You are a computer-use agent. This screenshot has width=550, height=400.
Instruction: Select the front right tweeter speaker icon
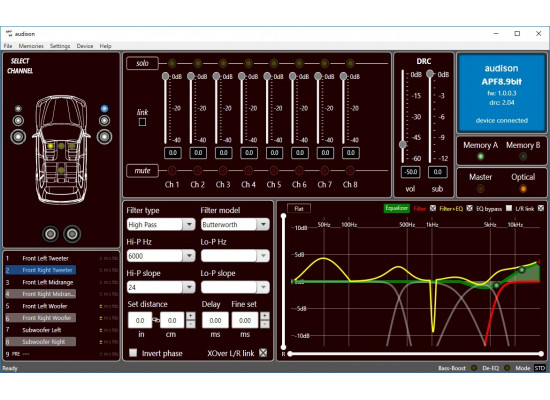click(104, 109)
